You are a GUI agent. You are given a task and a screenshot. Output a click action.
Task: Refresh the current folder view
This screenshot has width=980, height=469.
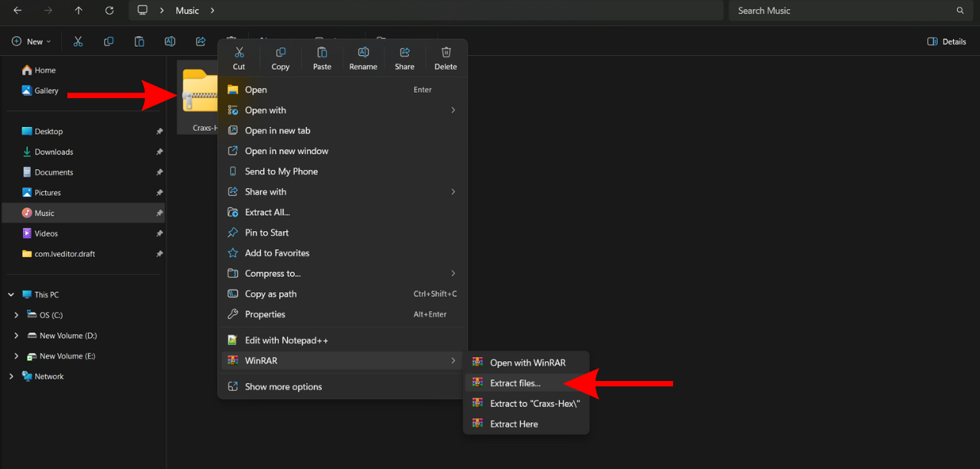pos(109,11)
